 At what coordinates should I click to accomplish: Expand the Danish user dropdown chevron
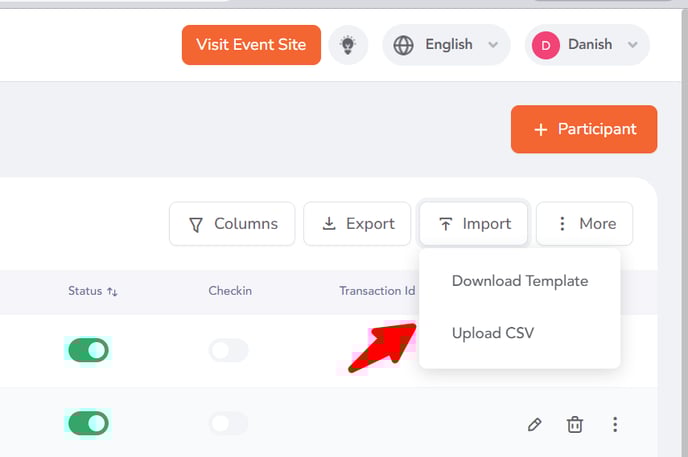(x=632, y=45)
